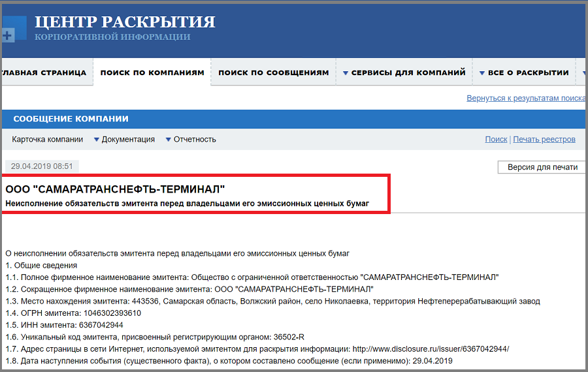Click Вернуться к результатам поиска link

coord(526,98)
